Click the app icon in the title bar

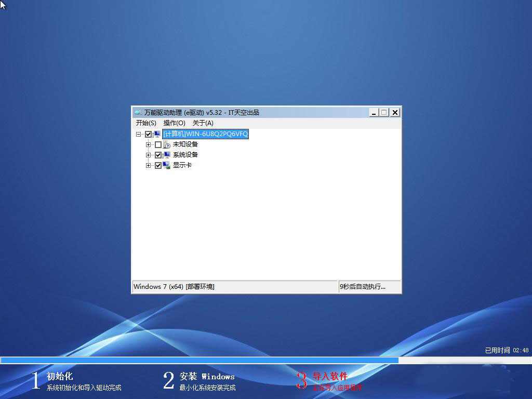pyautogui.click(x=138, y=112)
